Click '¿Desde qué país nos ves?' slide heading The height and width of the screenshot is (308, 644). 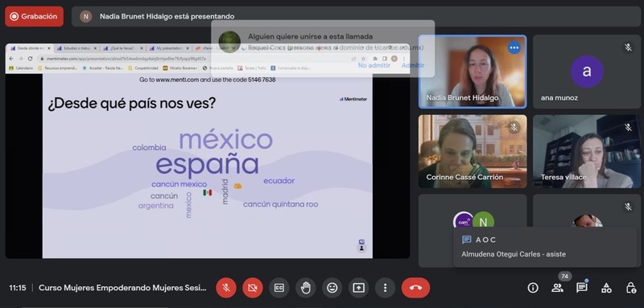pyautogui.click(x=131, y=104)
